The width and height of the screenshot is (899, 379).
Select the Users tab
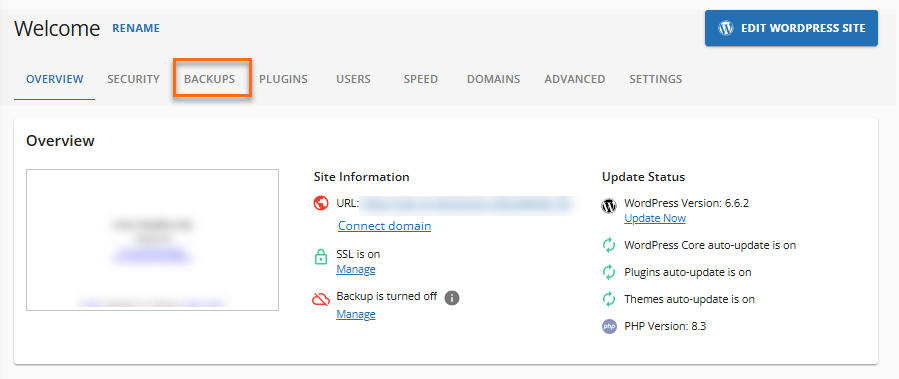click(x=353, y=79)
